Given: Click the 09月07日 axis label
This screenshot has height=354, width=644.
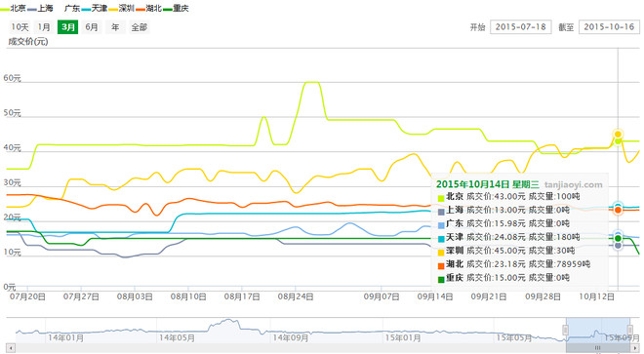Looking at the screenshot, I should point(382,296).
